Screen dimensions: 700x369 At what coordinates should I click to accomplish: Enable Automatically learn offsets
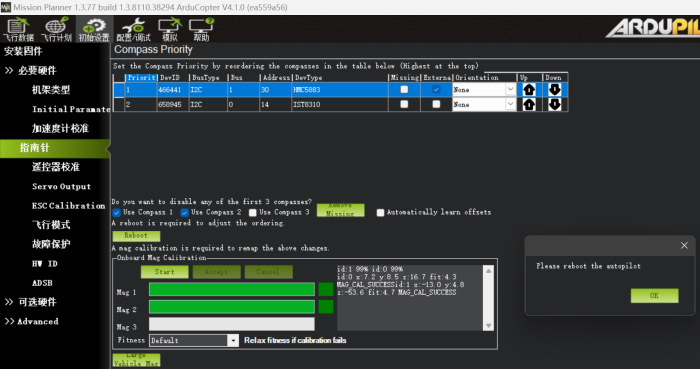tap(380, 212)
